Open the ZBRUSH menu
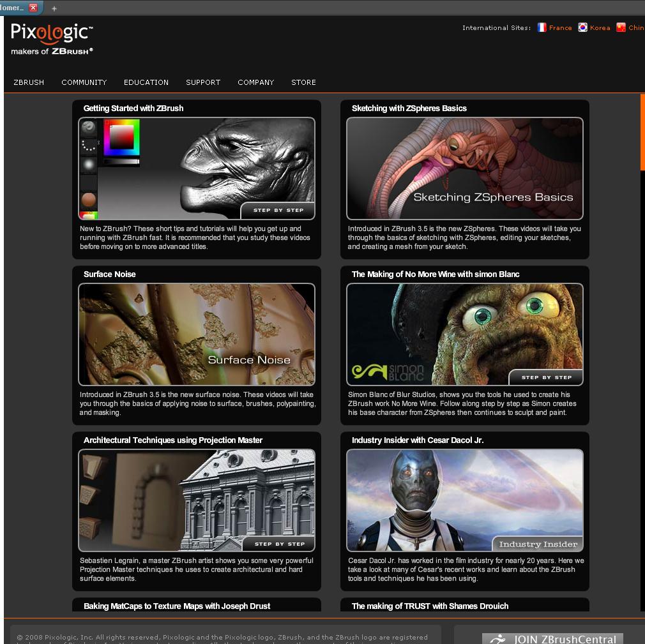Viewport: 645px width, 644px height. [x=29, y=82]
